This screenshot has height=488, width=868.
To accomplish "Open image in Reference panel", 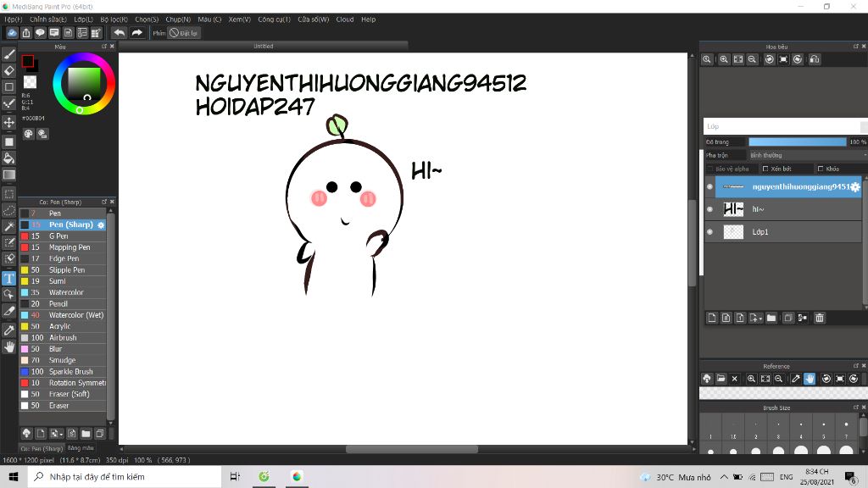I will [x=721, y=379].
